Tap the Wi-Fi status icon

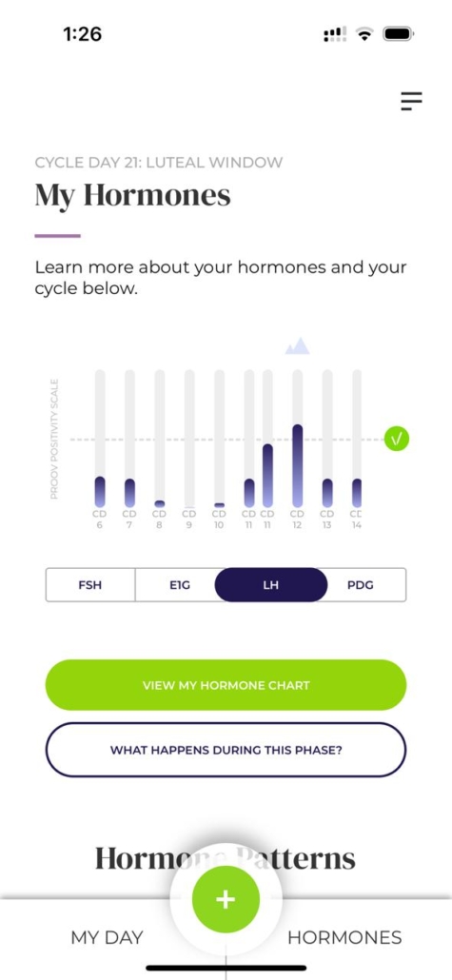click(364, 34)
